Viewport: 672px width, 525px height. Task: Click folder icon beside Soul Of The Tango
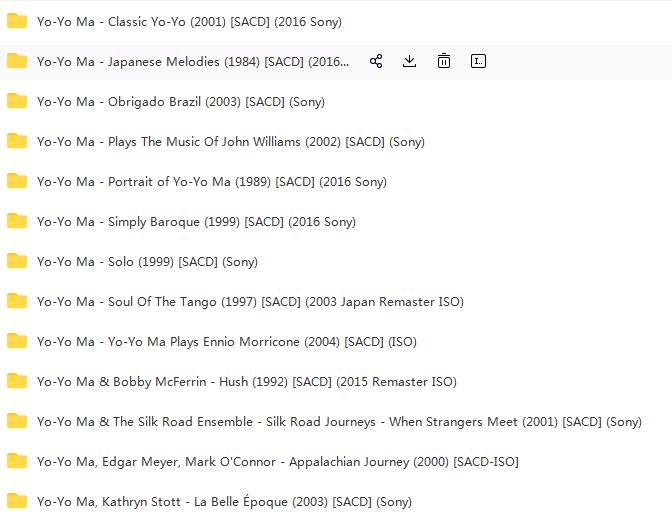tap(17, 300)
